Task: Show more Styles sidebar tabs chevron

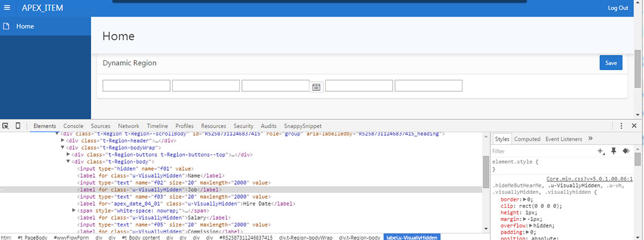Action: tap(590, 139)
